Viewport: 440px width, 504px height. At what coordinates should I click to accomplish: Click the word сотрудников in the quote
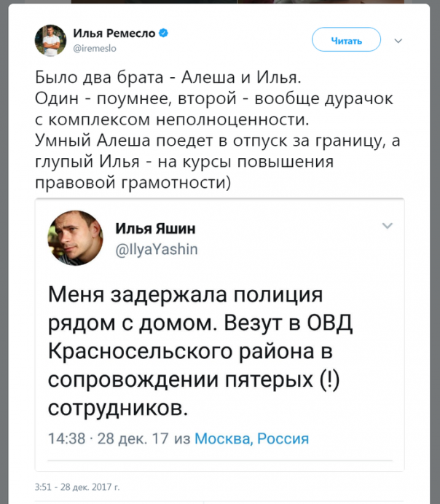(117, 408)
